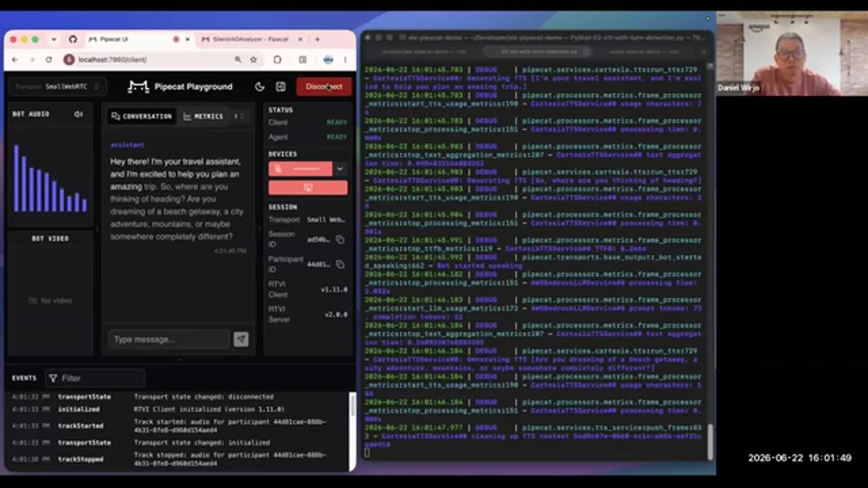Screen dimensions: 868x488
Task: Select the trackStarted event row
Action: click(x=178, y=426)
